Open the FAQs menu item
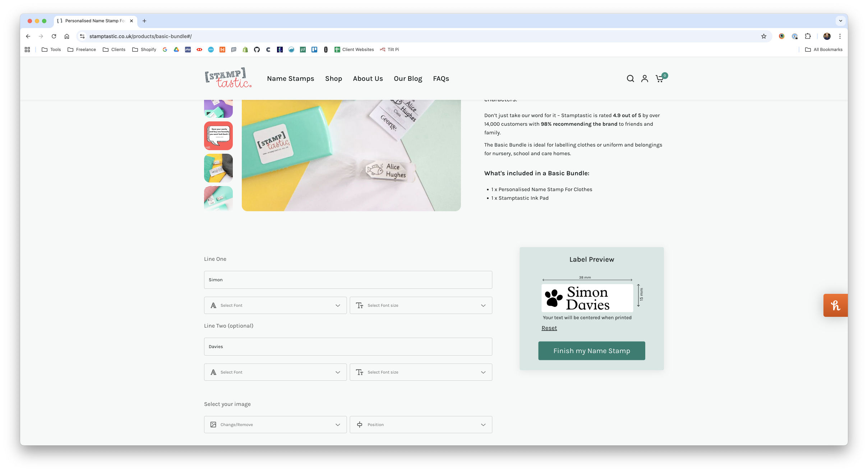The height and width of the screenshot is (472, 868). 441,78
